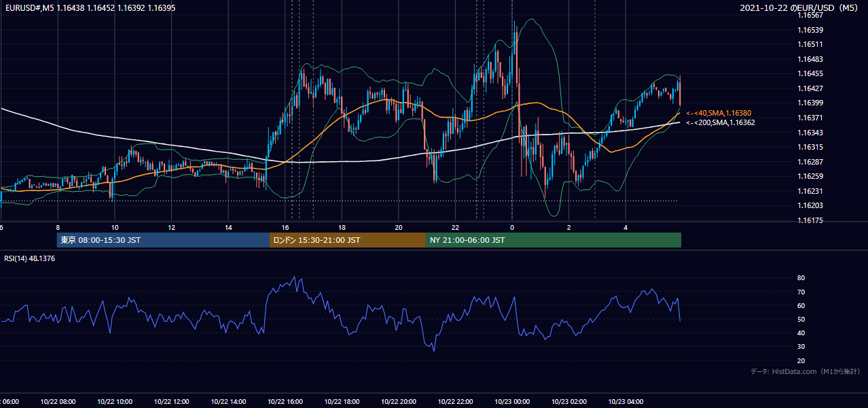This screenshot has height=408, width=868.
Task: Click RSI scale value 60
Action: pyautogui.click(x=801, y=305)
